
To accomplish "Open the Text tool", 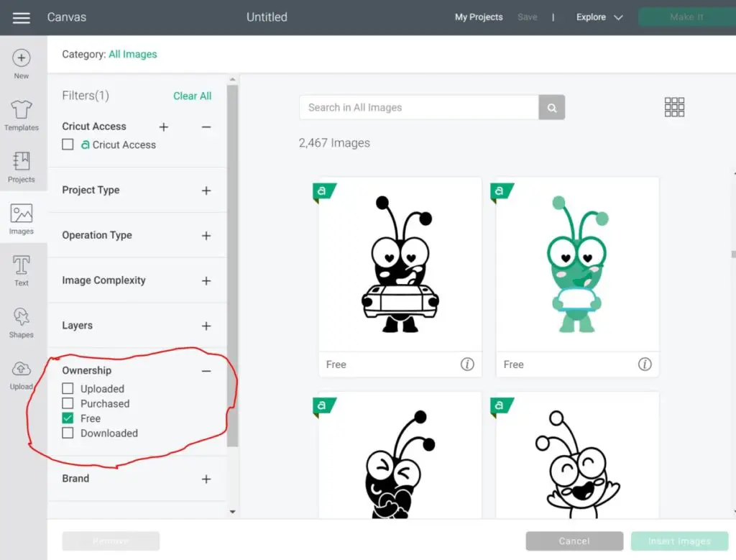I will pyautogui.click(x=21, y=271).
